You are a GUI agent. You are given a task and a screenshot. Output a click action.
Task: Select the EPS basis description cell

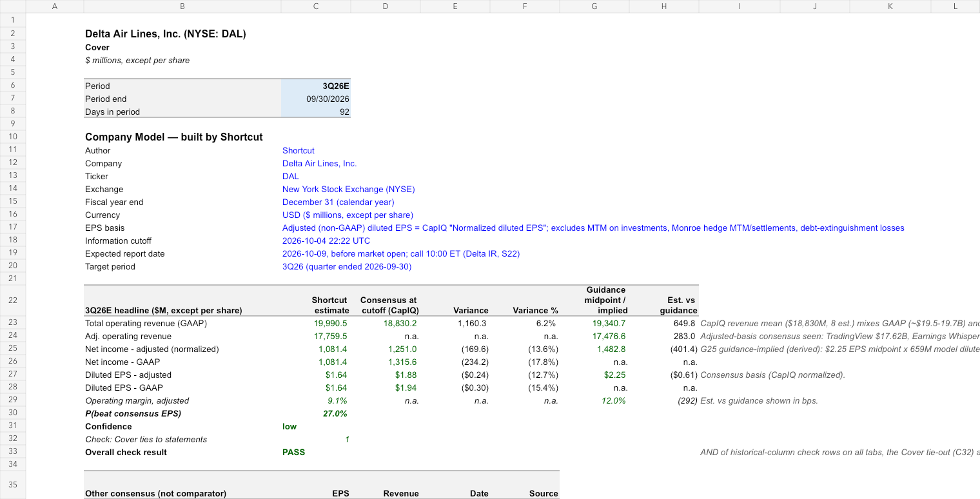593,228
